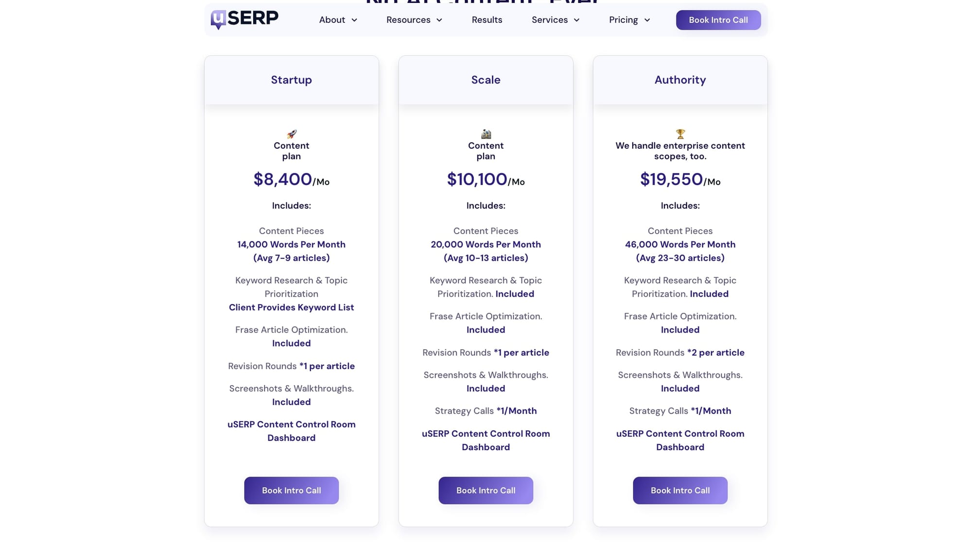Click the Scale plan price
The height and width of the screenshot is (560, 972).
pyautogui.click(x=486, y=179)
